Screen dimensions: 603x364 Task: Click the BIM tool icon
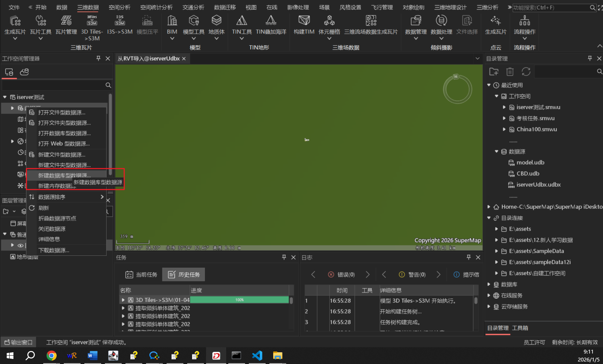(172, 21)
